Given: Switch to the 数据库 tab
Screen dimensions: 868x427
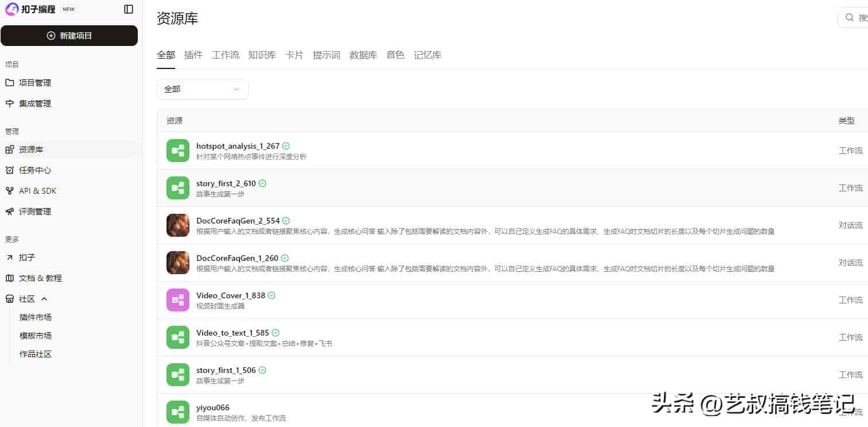Looking at the screenshot, I should point(363,55).
